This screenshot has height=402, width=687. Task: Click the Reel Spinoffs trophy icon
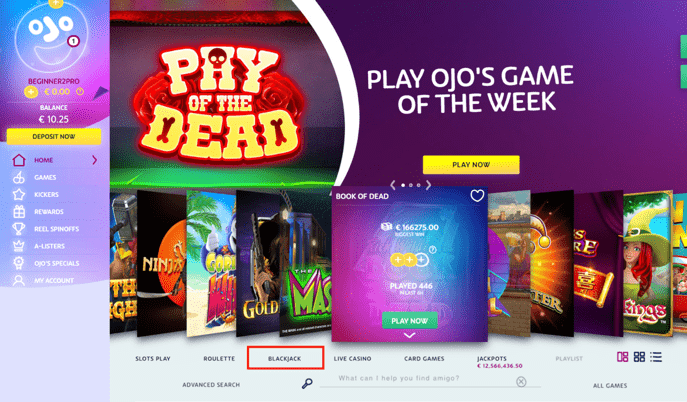coord(19,229)
